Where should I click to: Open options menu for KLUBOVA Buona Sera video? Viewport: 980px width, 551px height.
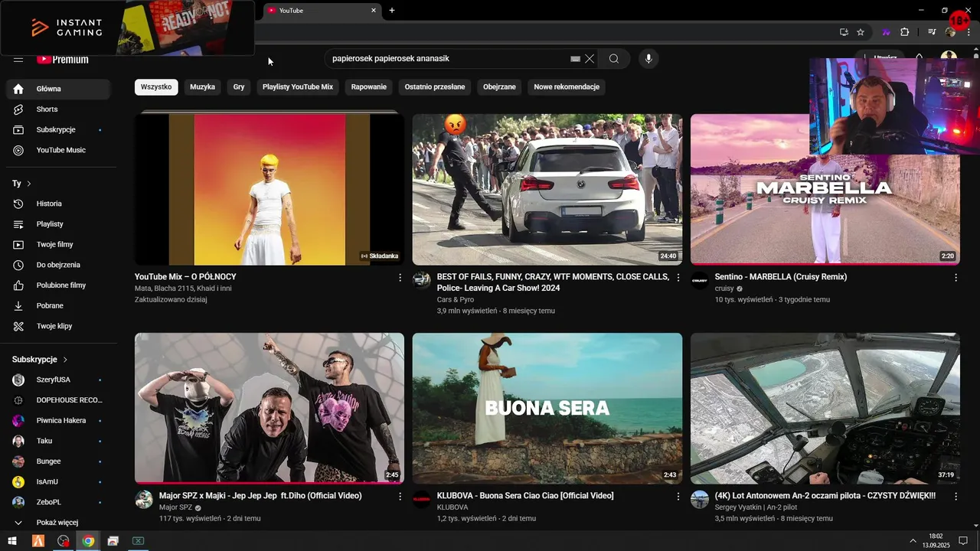678,497
